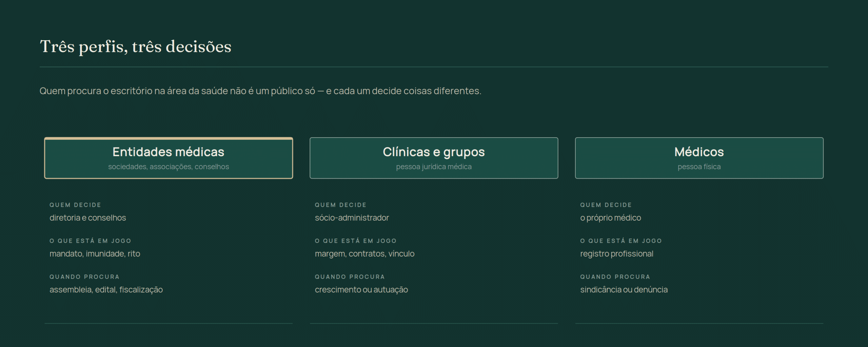
Task: Click the text sócio-administrador
Action: coord(352,218)
